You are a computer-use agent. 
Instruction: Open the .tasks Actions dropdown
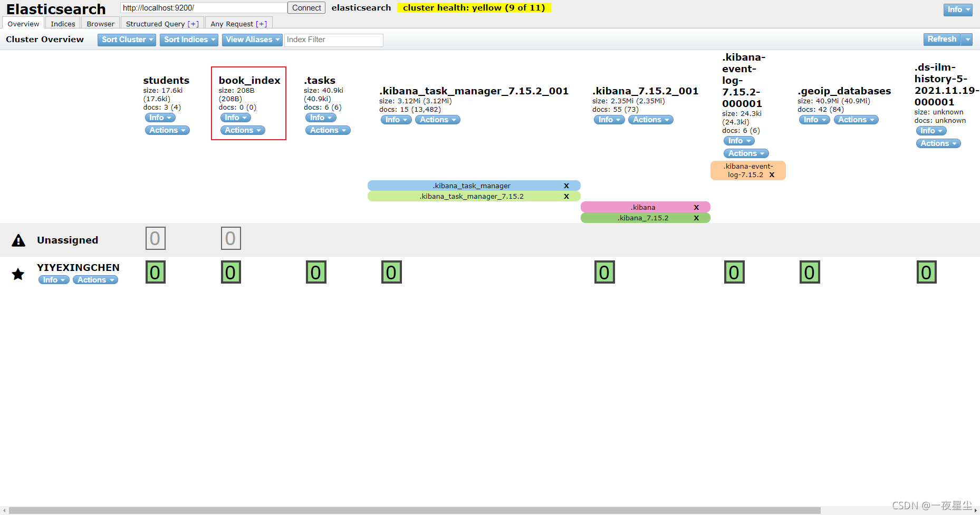[x=328, y=130]
